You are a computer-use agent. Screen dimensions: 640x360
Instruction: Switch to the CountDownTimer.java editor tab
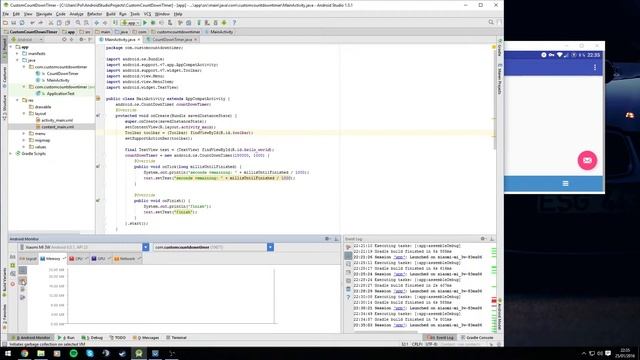(x=172, y=40)
